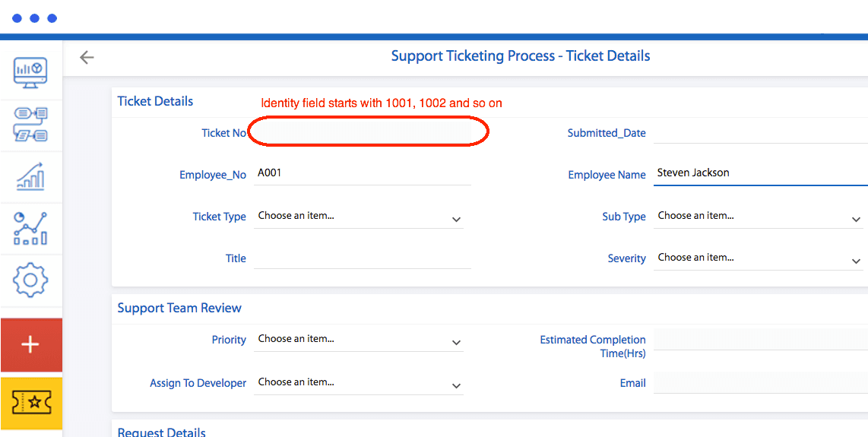The image size is (868, 437).
Task: Click the Employee_No field showing A001
Action: [x=362, y=173]
